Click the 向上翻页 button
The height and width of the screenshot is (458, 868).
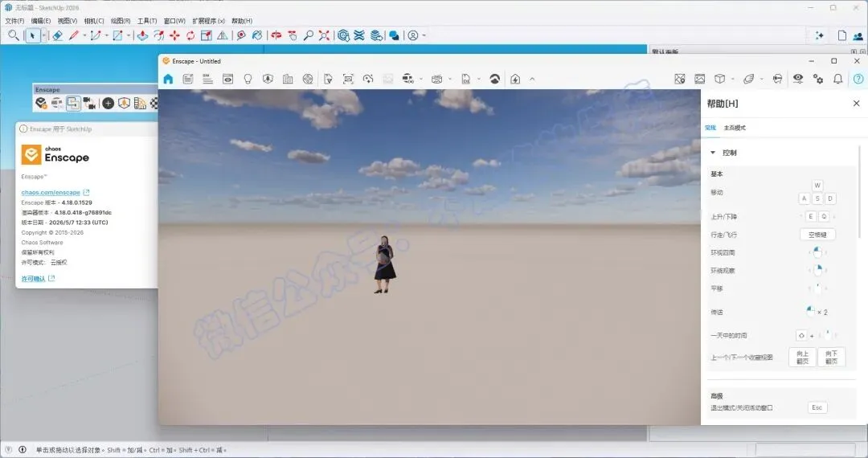click(802, 358)
